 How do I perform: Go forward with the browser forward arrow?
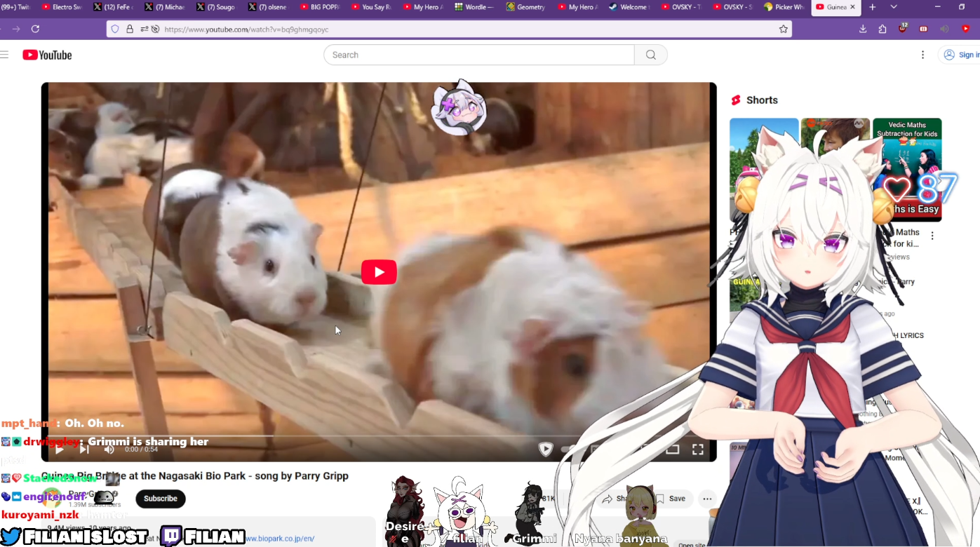(16, 29)
